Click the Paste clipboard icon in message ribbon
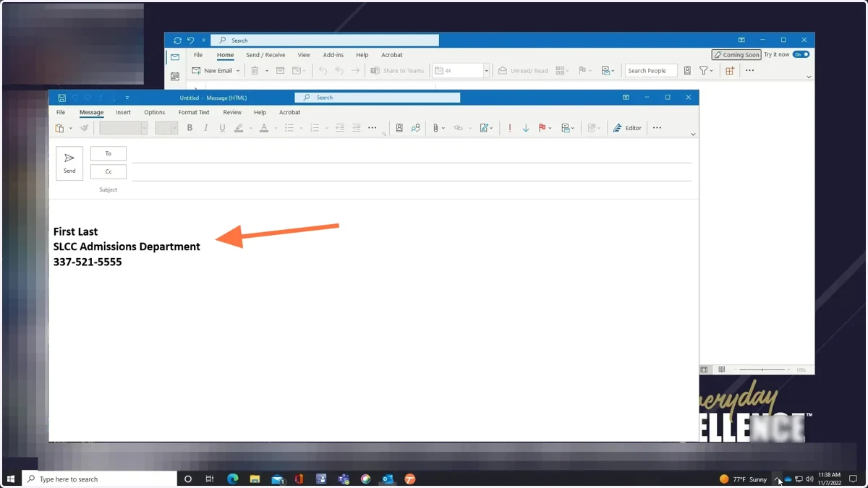This screenshot has width=868, height=488. point(60,128)
